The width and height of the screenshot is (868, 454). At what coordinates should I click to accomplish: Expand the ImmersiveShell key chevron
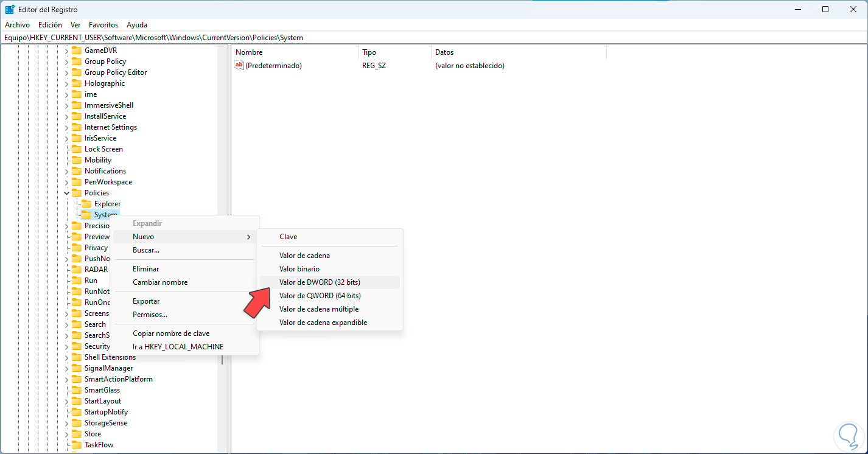[x=67, y=105]
